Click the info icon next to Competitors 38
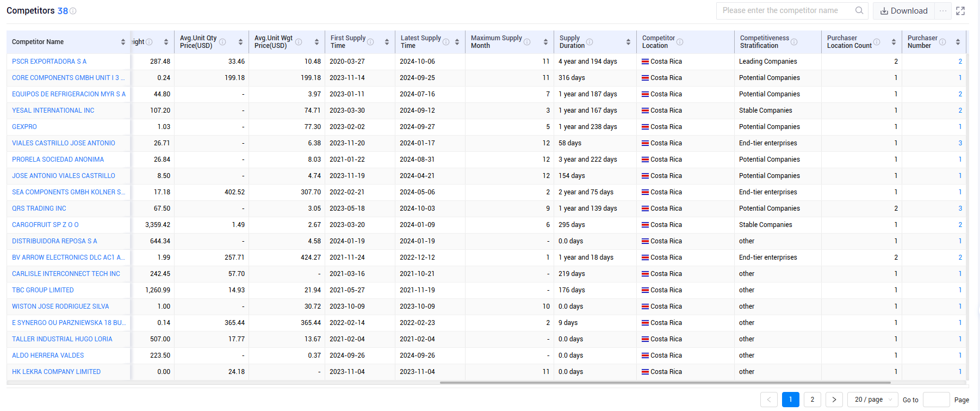Screen dimensions: 980x411 point(73,11)
